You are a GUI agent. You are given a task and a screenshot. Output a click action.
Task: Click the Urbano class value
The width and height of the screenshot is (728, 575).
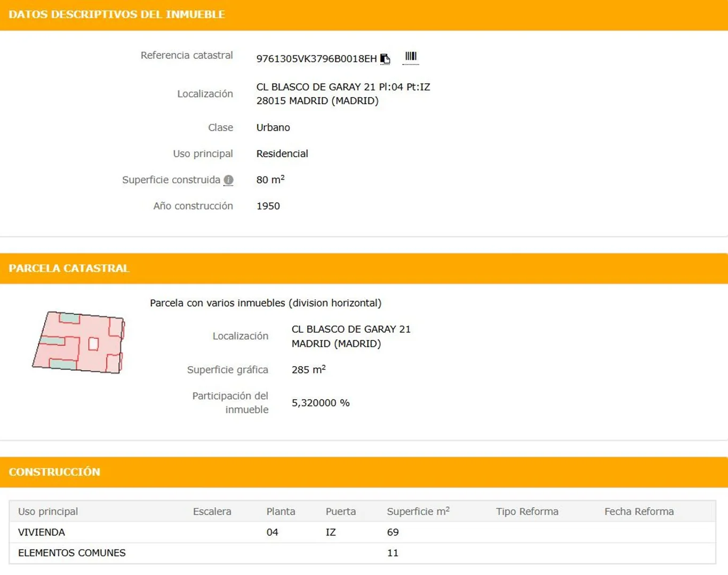tap(273, 127)
